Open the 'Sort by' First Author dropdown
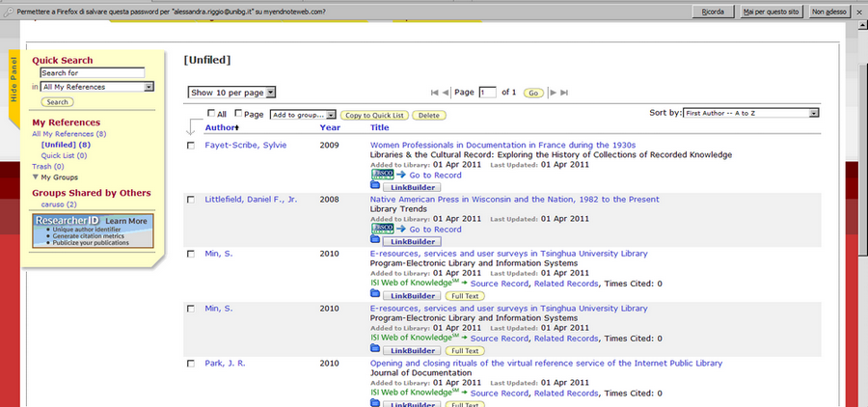 pos(750,113)
